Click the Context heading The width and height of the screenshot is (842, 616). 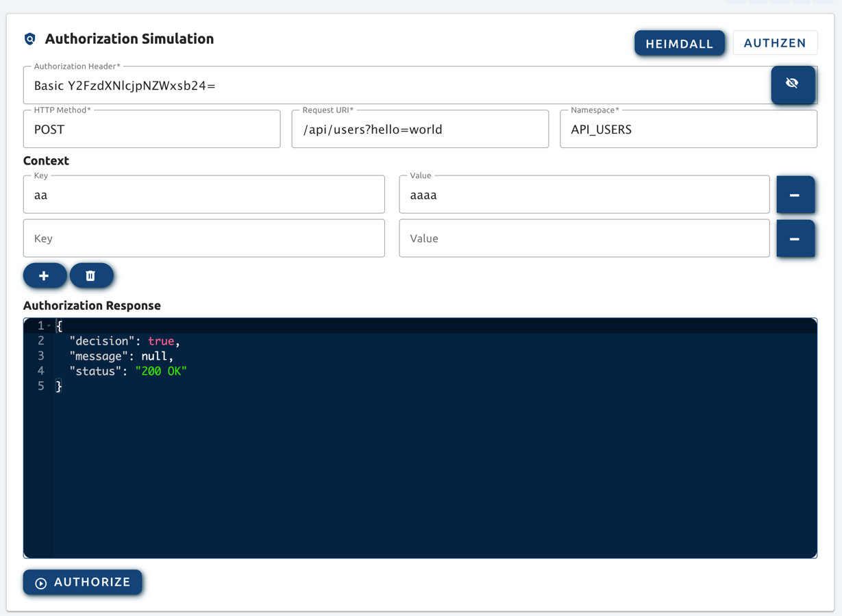click(46, 161)
